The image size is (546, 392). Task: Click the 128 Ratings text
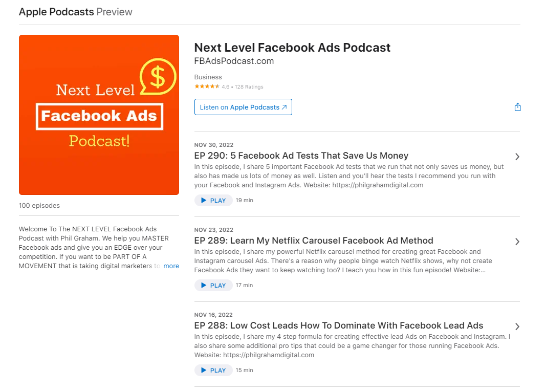click(x=249, y=87)
